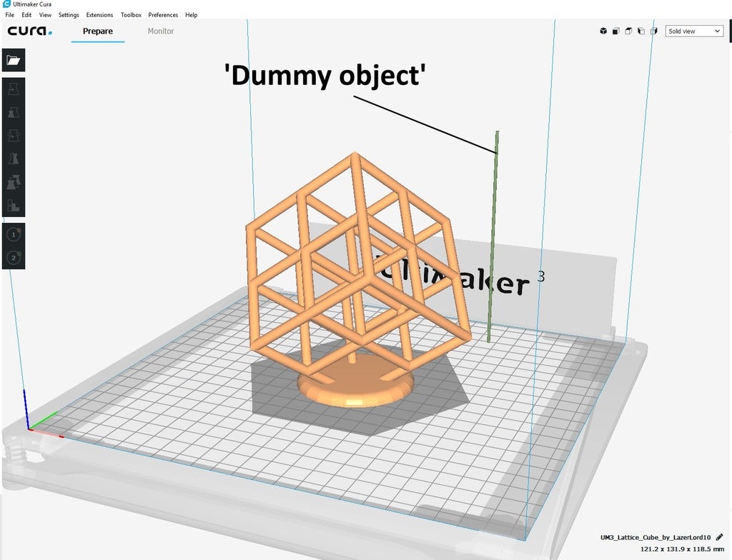The height and width of the screenshot is (560, 732).
Task: Switch to the Prepare tab
Action: pos(97,31)
